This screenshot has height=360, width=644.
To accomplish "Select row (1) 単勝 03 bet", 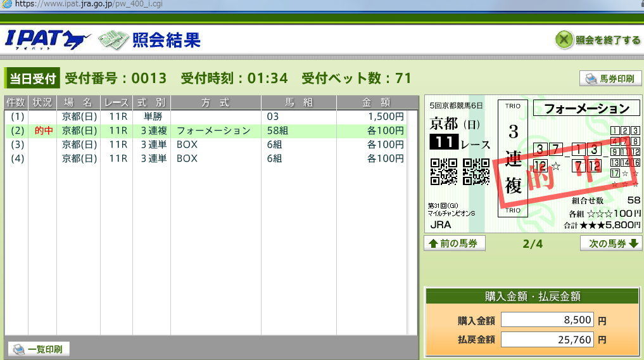I will (205, 117).
